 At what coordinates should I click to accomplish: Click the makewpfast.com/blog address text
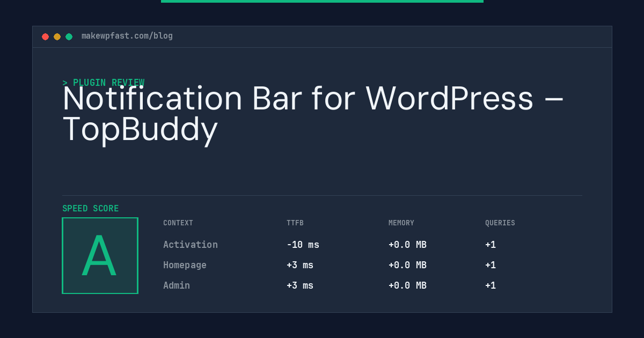coord(127,36)
